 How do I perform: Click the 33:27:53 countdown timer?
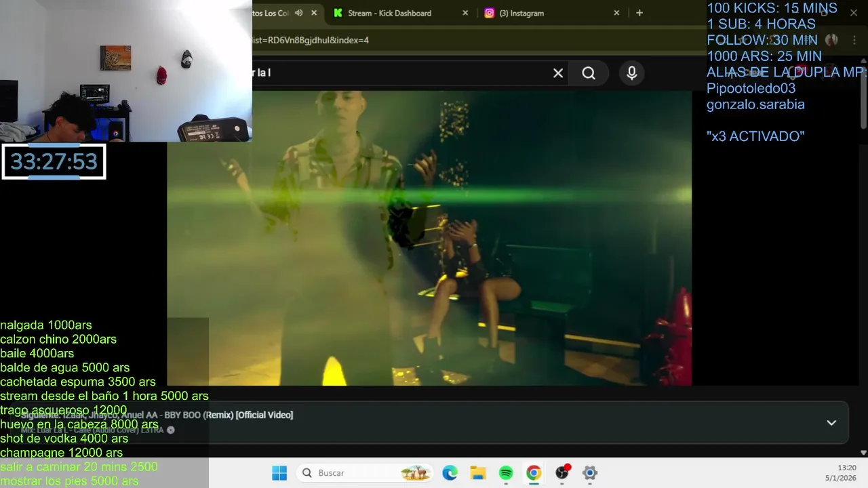pyautogui.click(x=54, y=161)
